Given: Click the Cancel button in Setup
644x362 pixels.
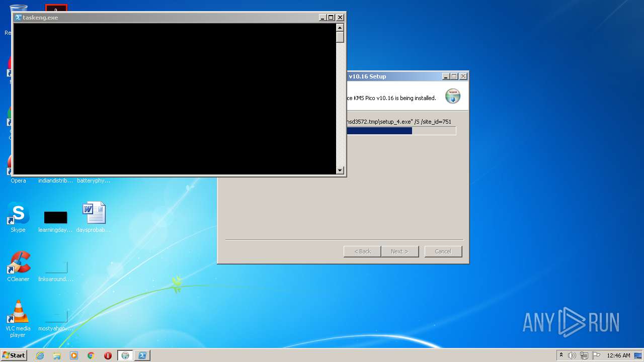Looking at the screenshot, I should point(443,251).
